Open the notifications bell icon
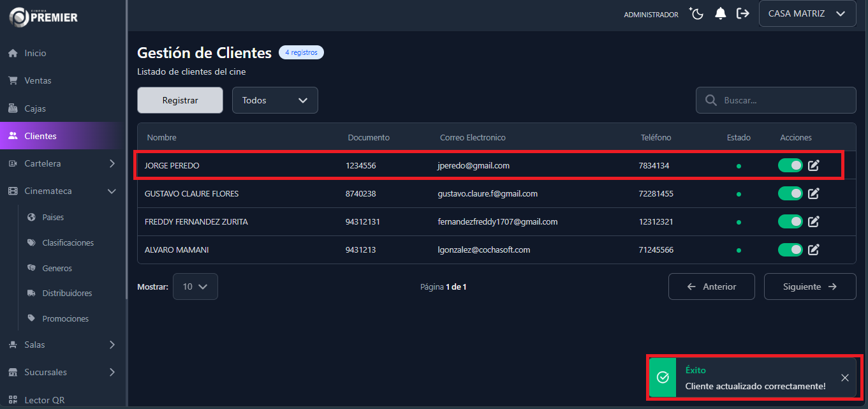This screenshot has height=409, width=868. pos(721,13)
